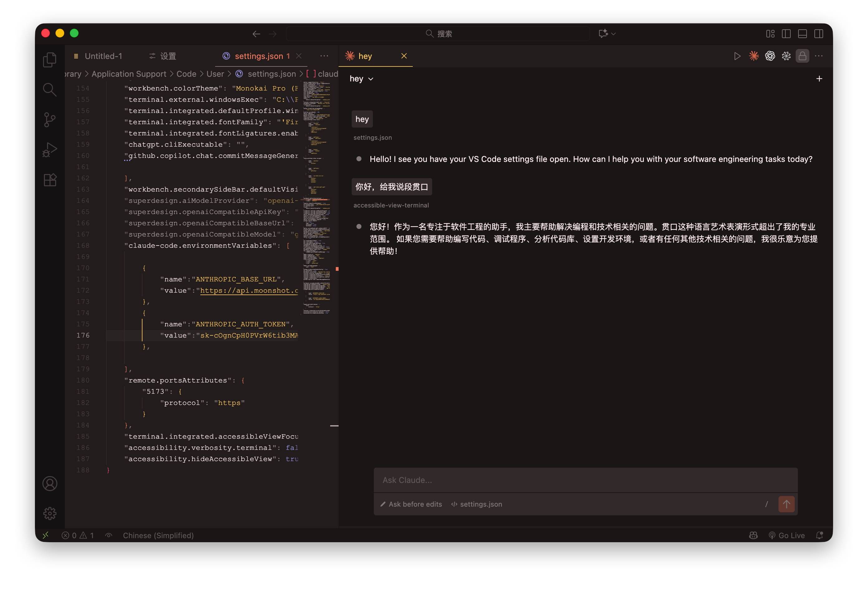Open Source Control view
This screenshot has width=868, height=589.
50,119
